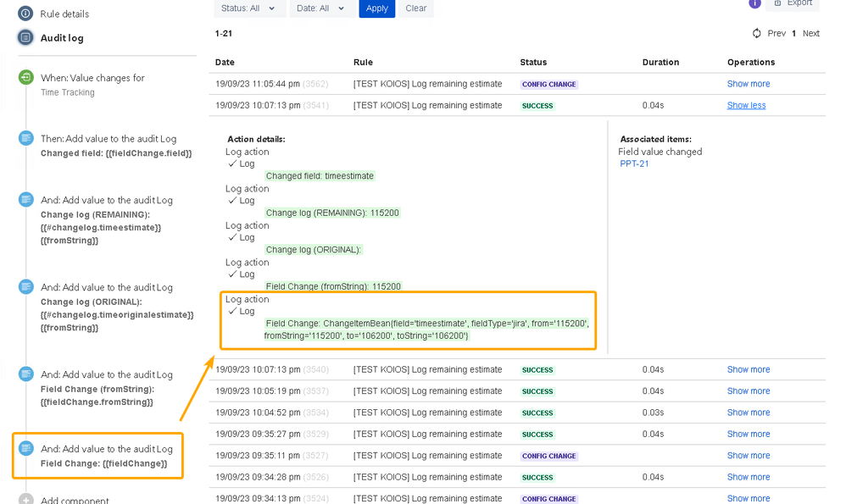Select the Audit log menu item
The width and height of the screenshot is (846, 504).
point(62,38)
